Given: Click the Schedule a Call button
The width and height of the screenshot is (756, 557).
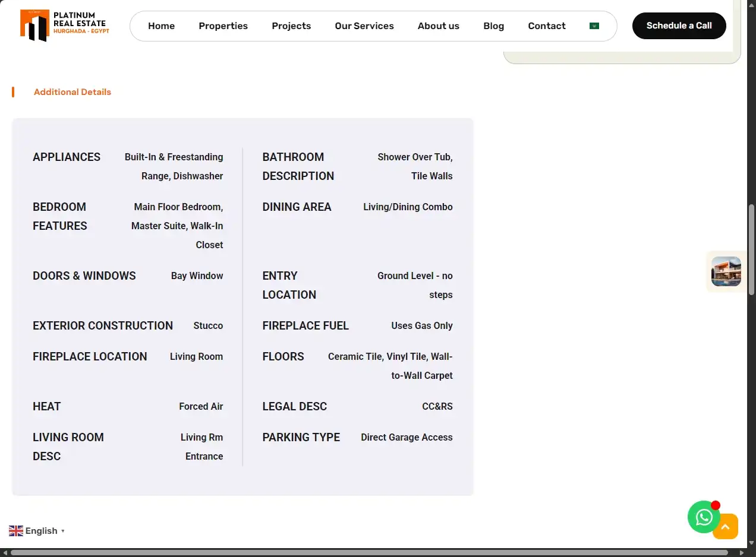Looking at the screenshot, I should pyautogui.click(x=679, y=26).
